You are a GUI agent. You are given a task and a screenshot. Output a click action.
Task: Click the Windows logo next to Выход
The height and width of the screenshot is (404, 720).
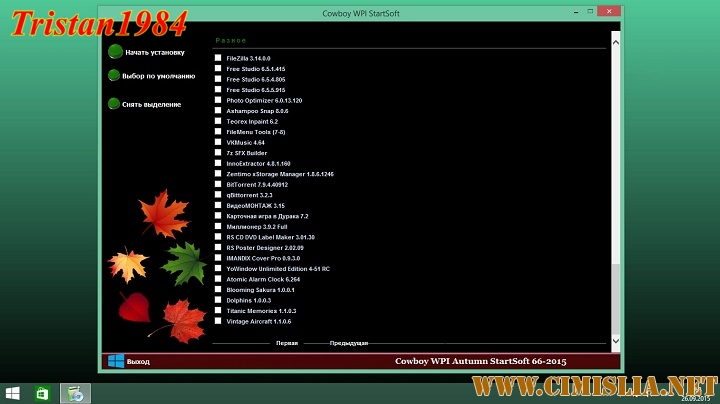tap(116, 361)
